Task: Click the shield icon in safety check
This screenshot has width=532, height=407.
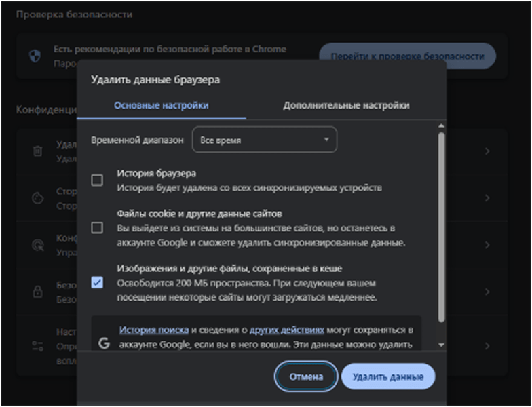Action: (35, 56)
